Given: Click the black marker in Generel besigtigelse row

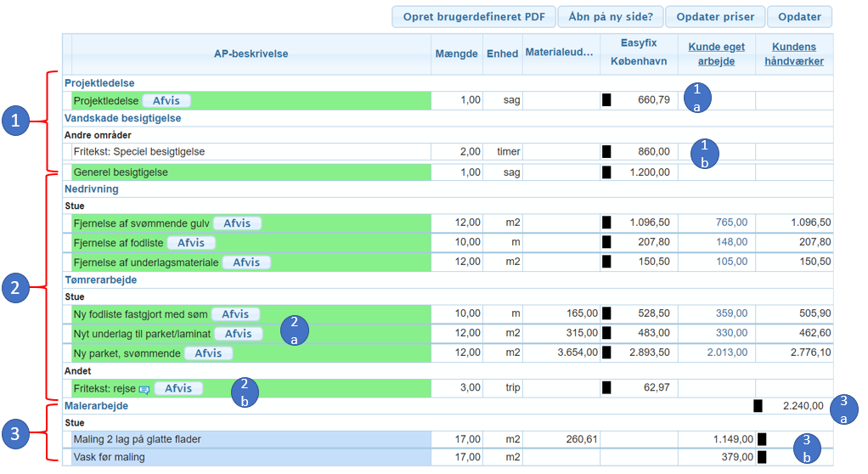Looking at the screenshot, I should [606, 172].
